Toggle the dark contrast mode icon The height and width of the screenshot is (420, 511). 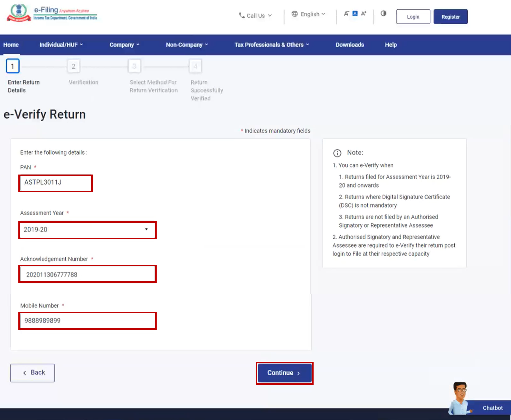pyautogui.click(x=383, y=13)
